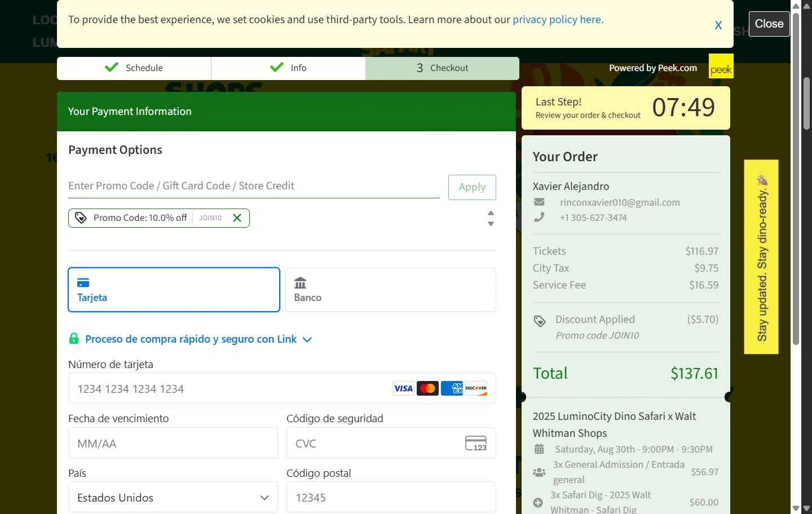Click the group icon by General Admission
Viewport: 812px width, 514px height.
point(539,472)
